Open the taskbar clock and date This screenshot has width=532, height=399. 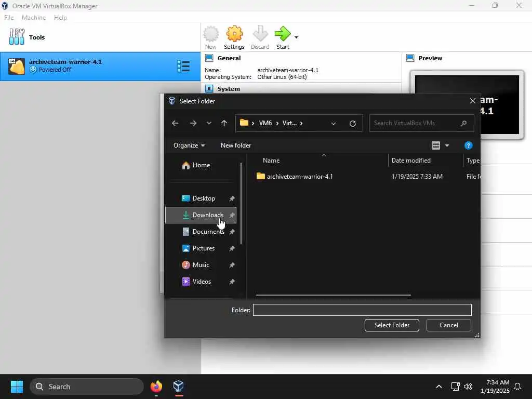coord(495,387)
